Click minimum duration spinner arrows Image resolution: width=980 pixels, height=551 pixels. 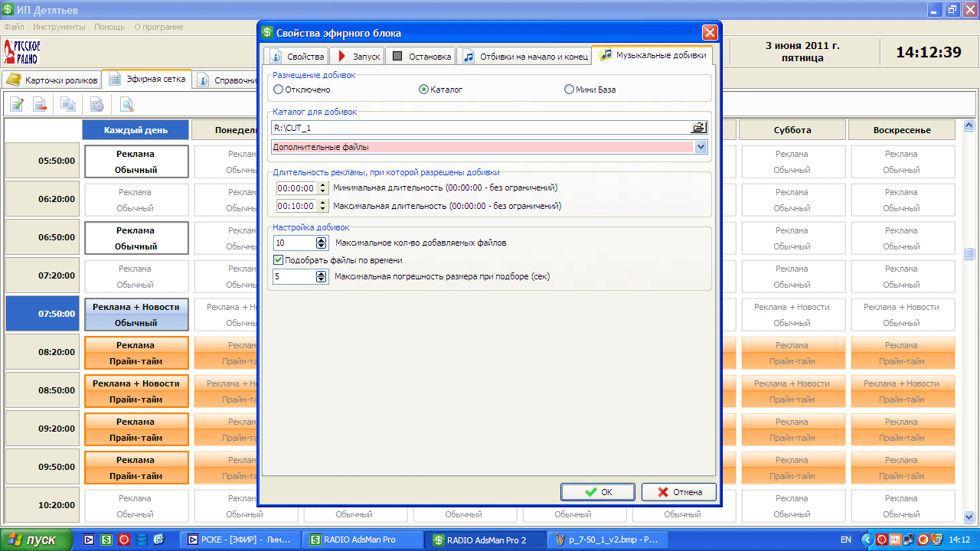pos(322,187)
